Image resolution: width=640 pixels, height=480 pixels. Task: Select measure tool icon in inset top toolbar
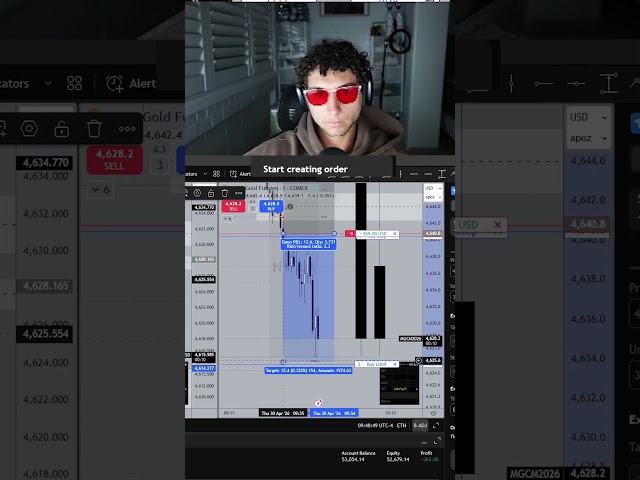pyautogui.click(x=442, y=174)
